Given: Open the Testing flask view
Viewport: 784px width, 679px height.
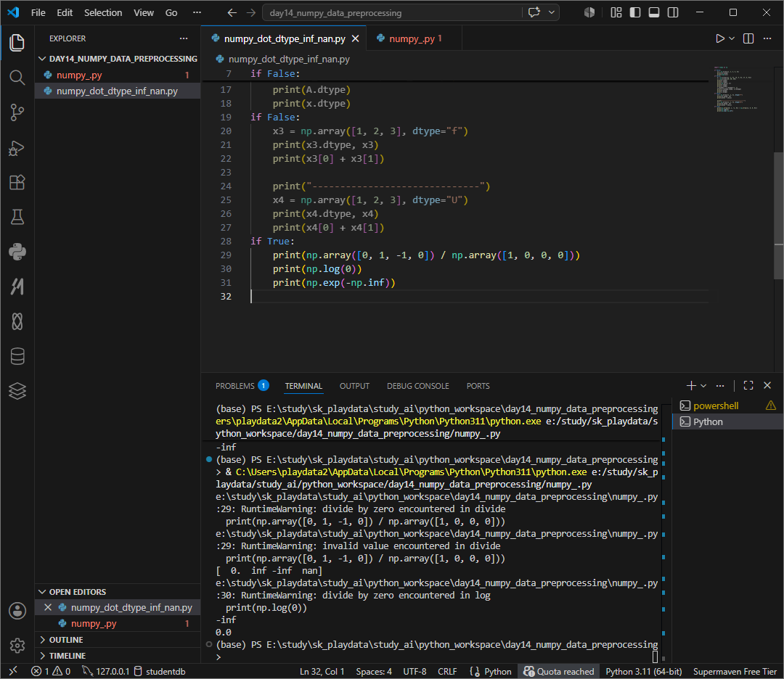Looking at the screenshot, I should click(x=17, y=217).
